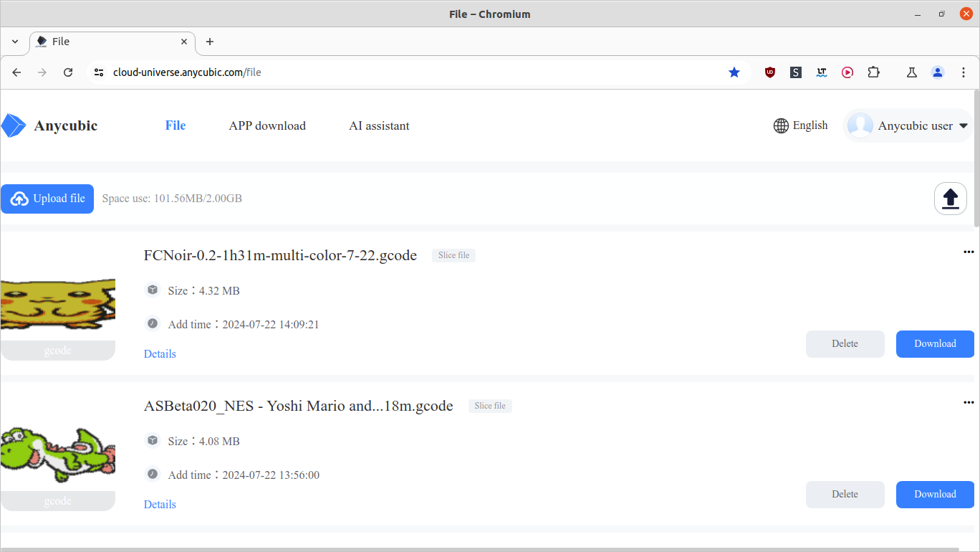Go back to the previous page
980x552 pixels.
pyautogui.click(x=16, y=72)
